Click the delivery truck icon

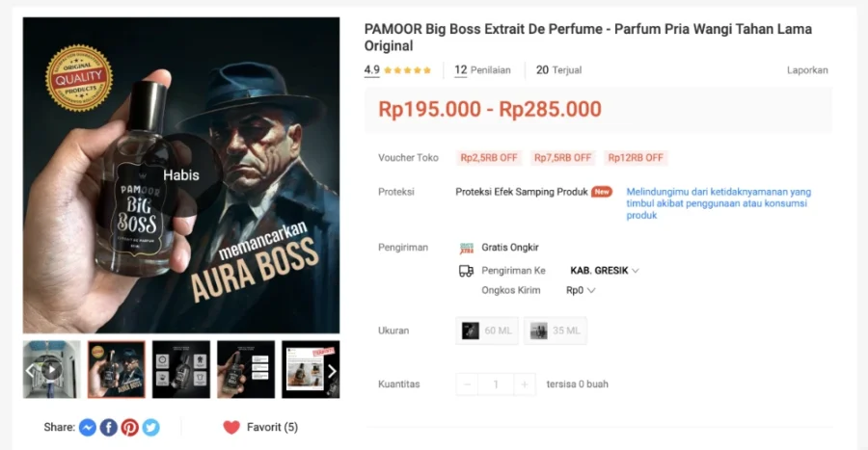coord(466,271)
